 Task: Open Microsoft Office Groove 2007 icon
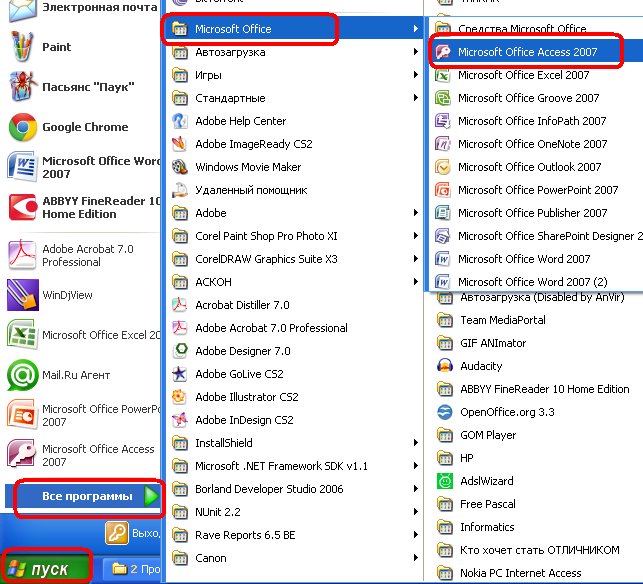pyautogui.click(x=443, y=98)
